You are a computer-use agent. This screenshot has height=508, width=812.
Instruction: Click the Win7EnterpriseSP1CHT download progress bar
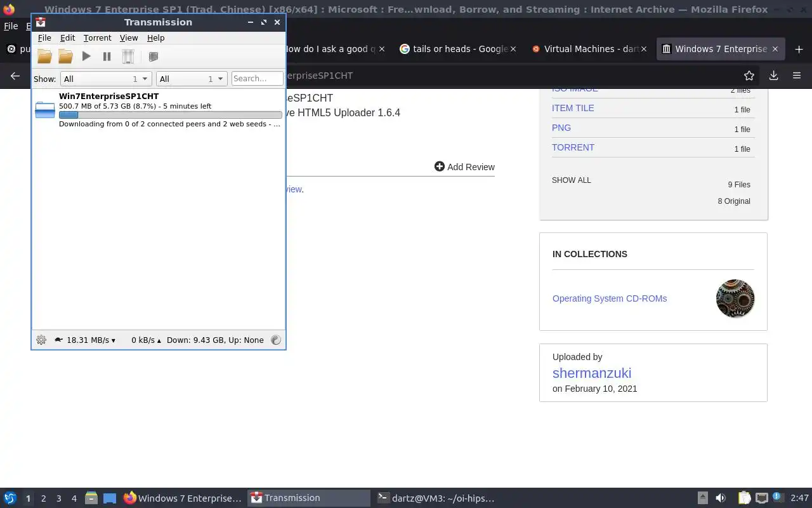(x=171, y=115)
